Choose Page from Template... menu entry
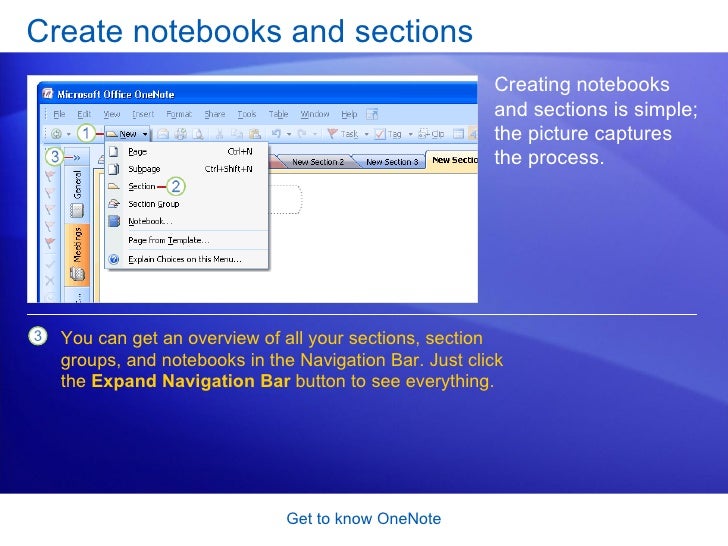Image resolution: width=728 pixels, height=546 pixels. point(187,240)
